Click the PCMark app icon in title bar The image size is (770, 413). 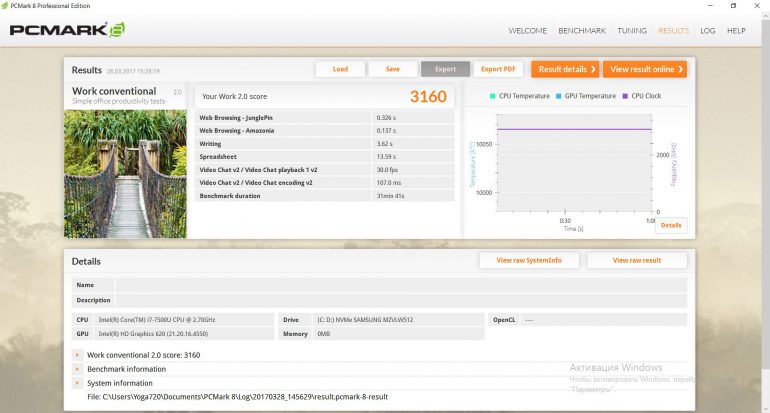5,5
